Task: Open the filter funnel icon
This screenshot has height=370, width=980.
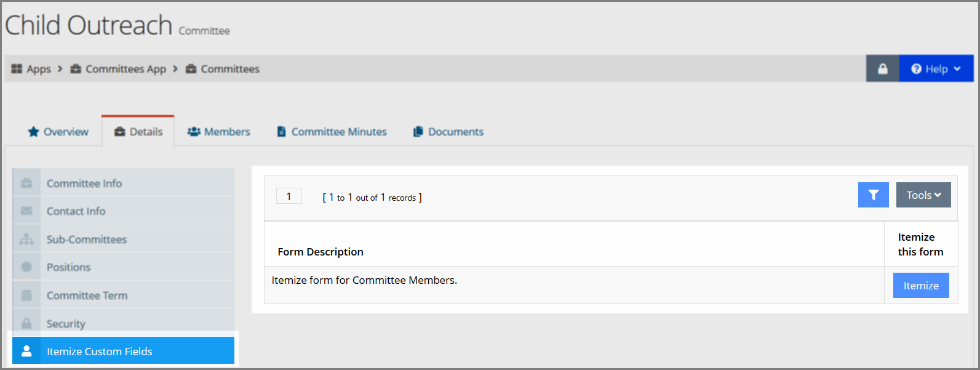Action: (873, 195)
